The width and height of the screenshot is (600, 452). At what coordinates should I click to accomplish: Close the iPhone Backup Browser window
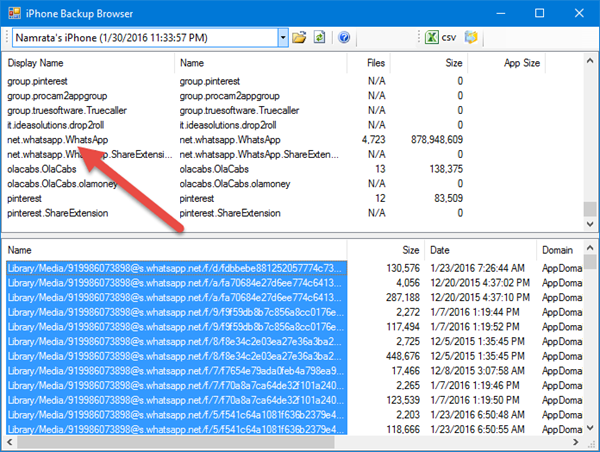point(579,13)
